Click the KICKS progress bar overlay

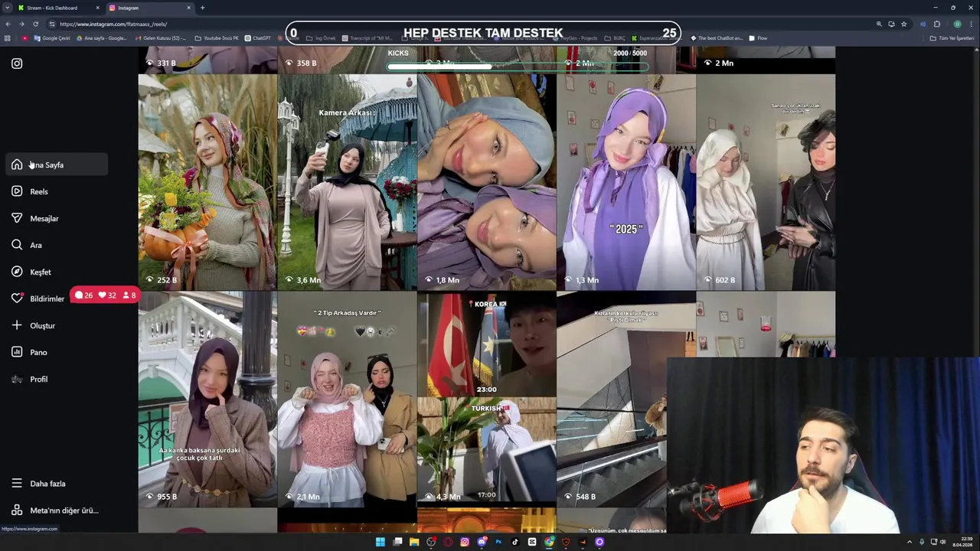point(518,67)
